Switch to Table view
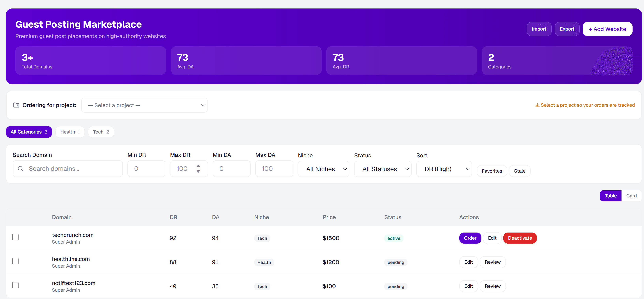 pyautogui.click(x=610, y=196)
